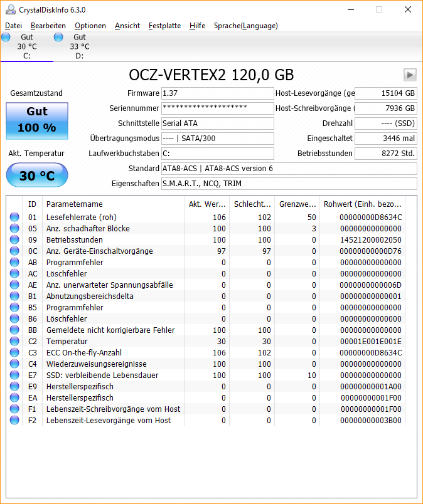Open the Datei menu
Viewport: 423px width, 504px height.
coord(14,26)
